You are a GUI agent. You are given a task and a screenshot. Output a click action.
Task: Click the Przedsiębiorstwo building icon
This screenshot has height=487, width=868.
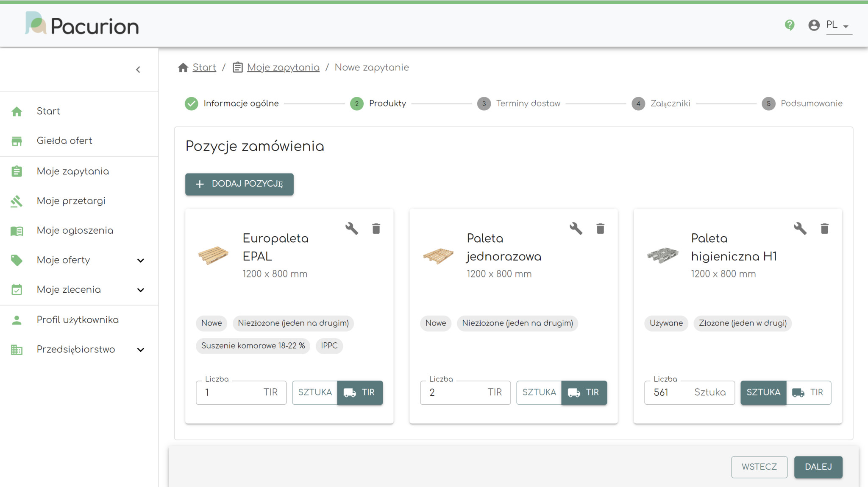(x=17, y=350)
